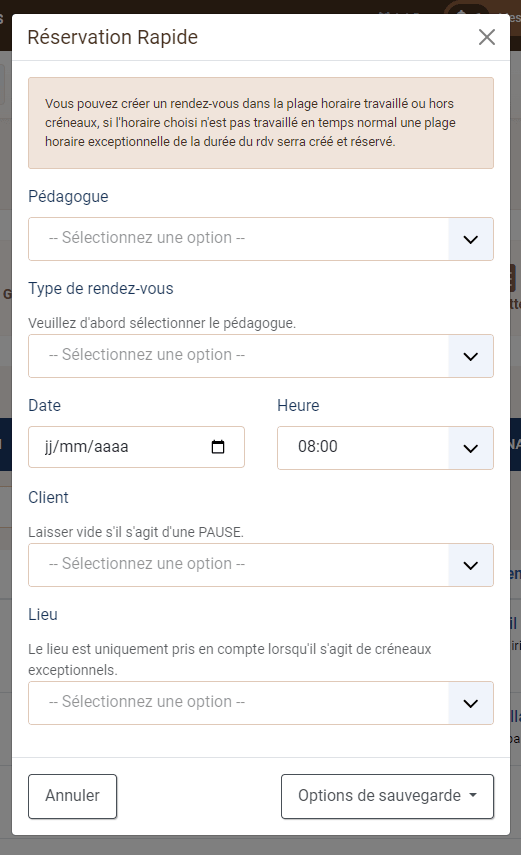Viewport: 521px width, 855px height.
Task: Open the Client selection dropdown
Action: point(261,565)
